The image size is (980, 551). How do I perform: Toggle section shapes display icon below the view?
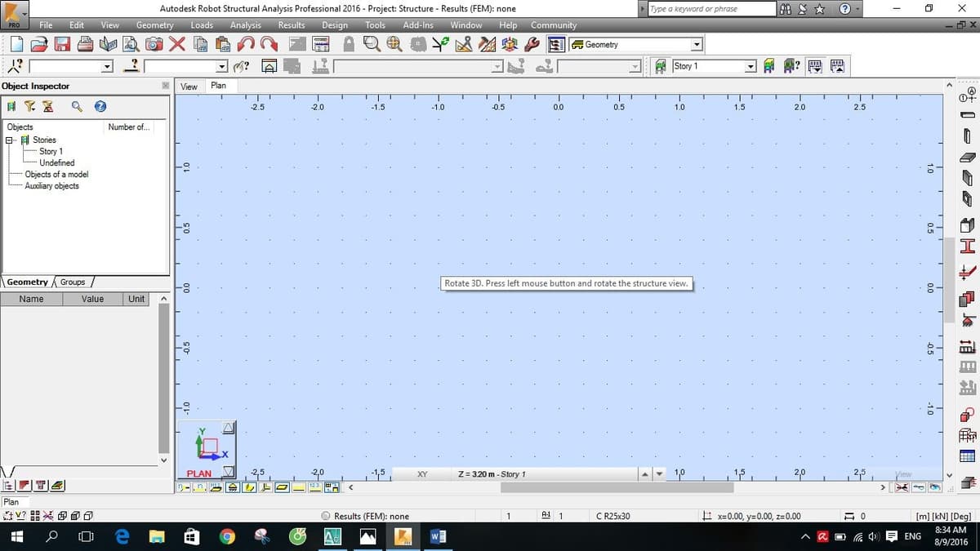(248, 487)
